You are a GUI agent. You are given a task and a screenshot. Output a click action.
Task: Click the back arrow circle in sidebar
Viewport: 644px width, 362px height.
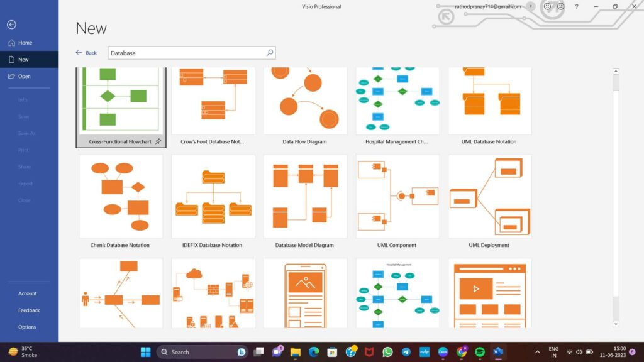11,25
